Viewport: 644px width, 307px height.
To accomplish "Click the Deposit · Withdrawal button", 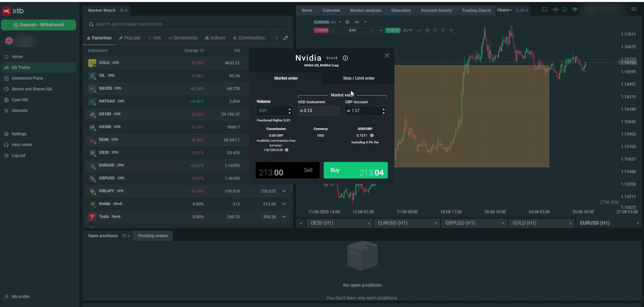I will [x=38, y=25].
